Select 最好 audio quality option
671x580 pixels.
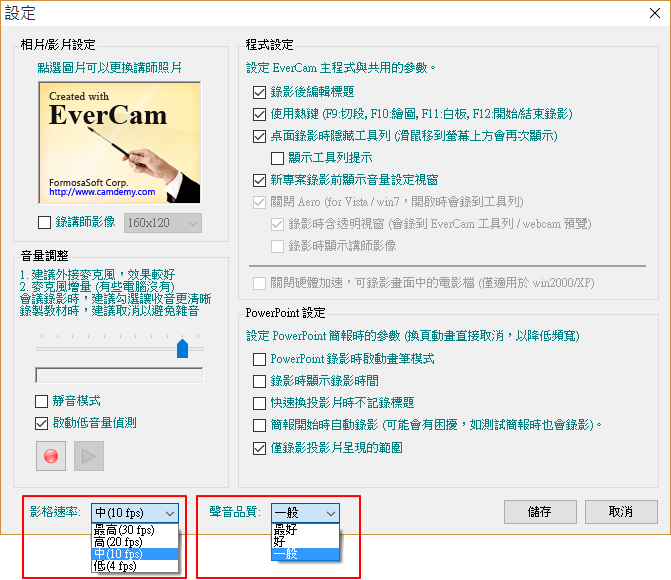[305, 530]
